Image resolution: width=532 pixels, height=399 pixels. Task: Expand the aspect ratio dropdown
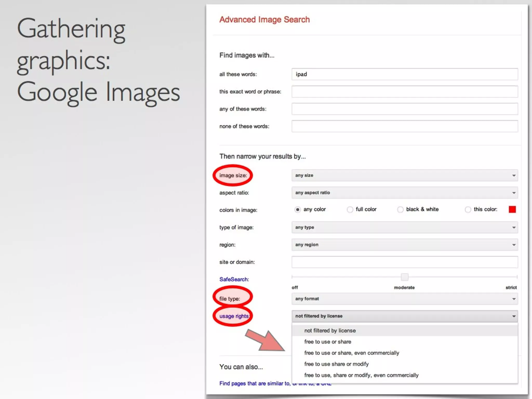click(x=404, y=193)
